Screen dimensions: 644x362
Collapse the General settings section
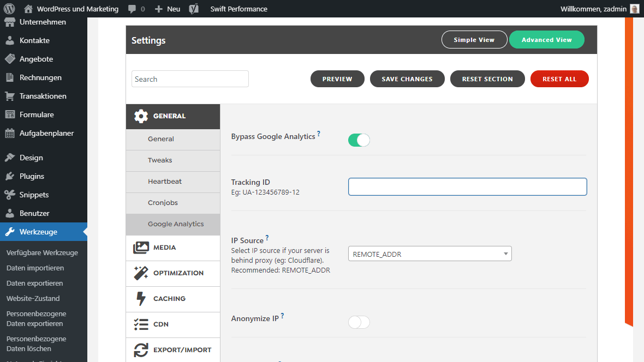[x=172, y=116]
